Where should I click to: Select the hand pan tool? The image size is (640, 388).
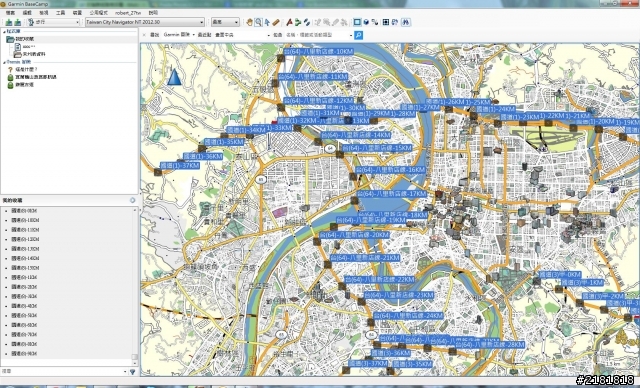point(249,22)
